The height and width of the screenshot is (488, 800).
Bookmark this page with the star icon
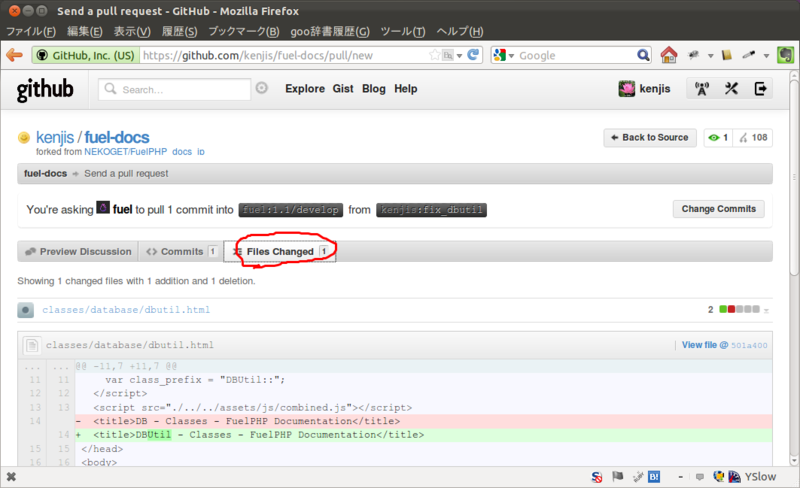pyautogui.click(x=434, y=55)
